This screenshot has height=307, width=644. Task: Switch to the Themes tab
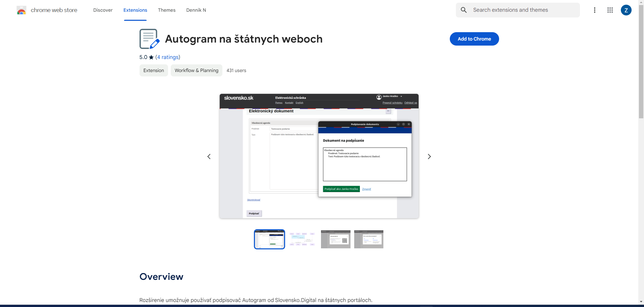(167, 10)
